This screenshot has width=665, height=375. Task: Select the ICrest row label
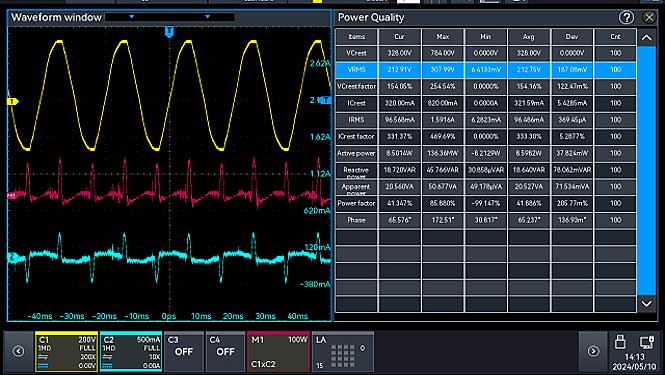click(x=356, y=103)
